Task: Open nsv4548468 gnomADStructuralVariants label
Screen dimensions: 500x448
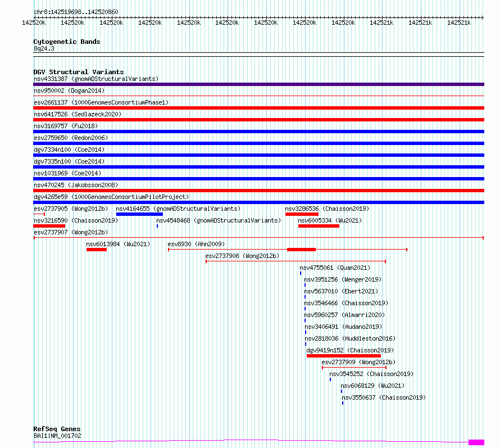Action: pos(219,220)
